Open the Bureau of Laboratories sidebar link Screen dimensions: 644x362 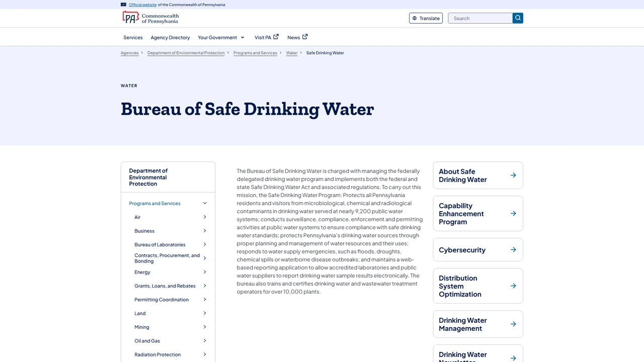click(x=159, y=244)
